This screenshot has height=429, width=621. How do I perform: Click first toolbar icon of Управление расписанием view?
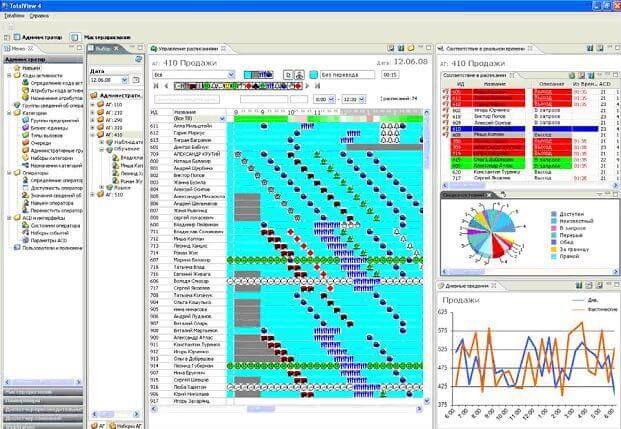[x=391, y=48]
